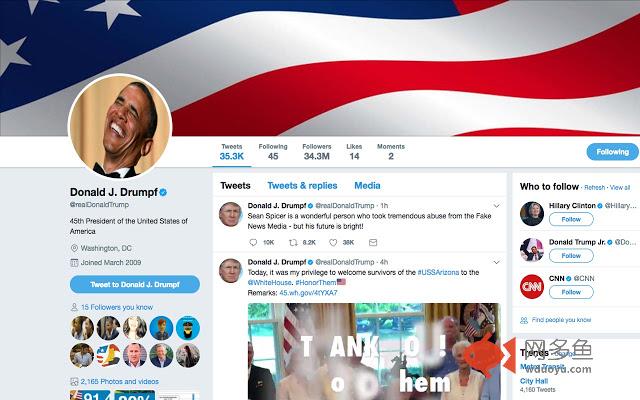Open the dropdown arrow on the USSArizona tweet
The height and width of the screenshot is (400, 640).
(496, 262)
